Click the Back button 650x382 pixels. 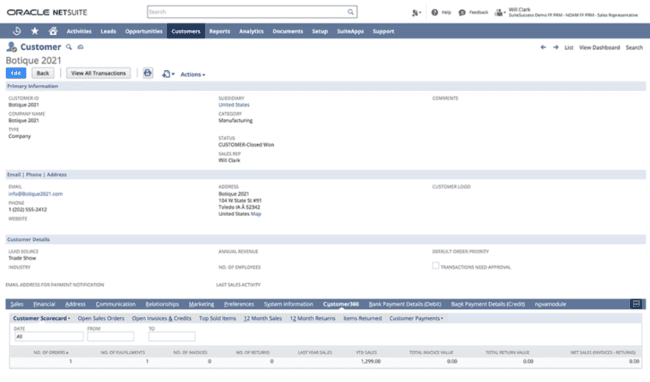pos(43,73)
